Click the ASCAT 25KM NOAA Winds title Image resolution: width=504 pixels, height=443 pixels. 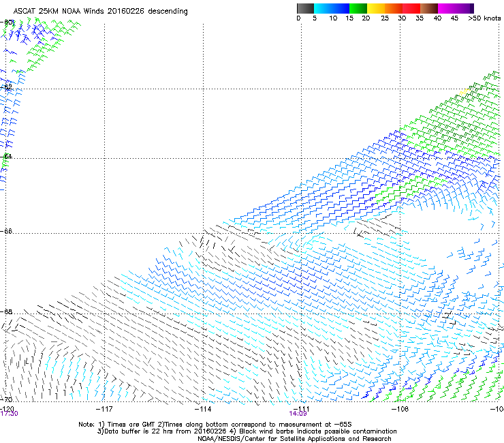tap(100, 11)
